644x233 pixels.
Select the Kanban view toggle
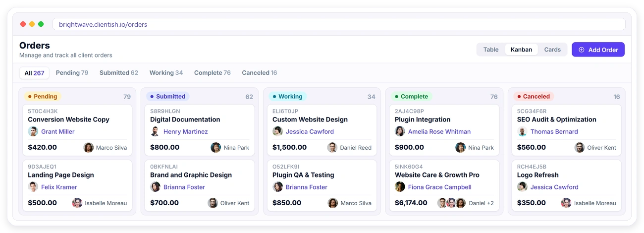pos(521,50)
